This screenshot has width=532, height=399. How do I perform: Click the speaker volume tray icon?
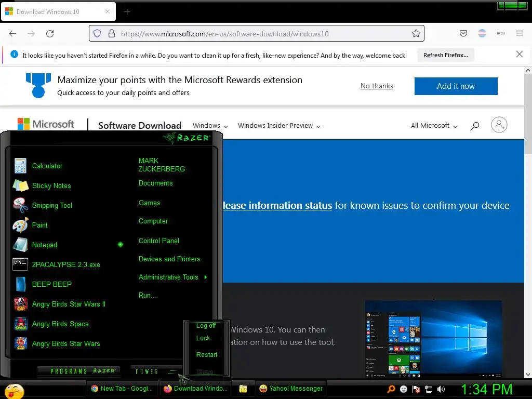point(441,389)
